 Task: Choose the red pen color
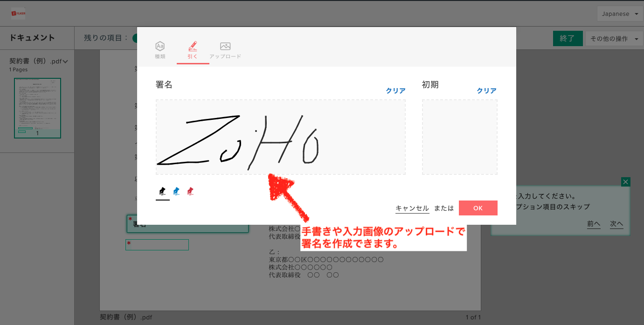point(190,191)
